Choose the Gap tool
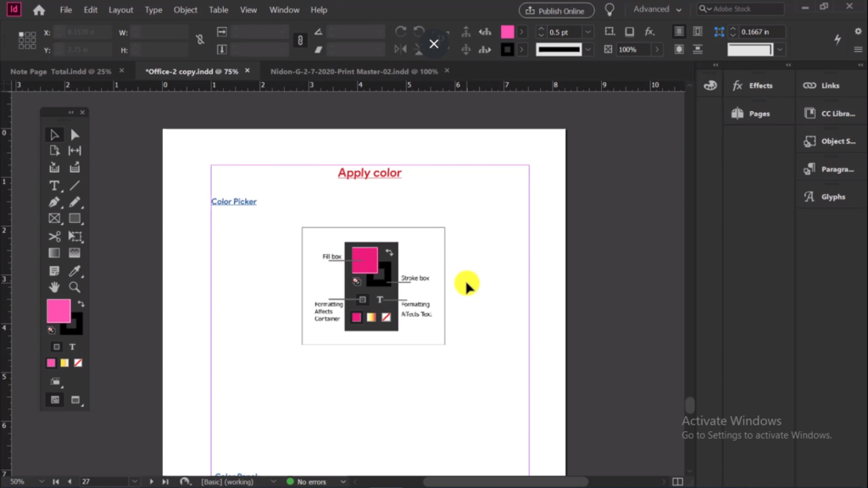The width and height of the screenshot is (868, 488). pyautogui.click(x=75, y=151)
